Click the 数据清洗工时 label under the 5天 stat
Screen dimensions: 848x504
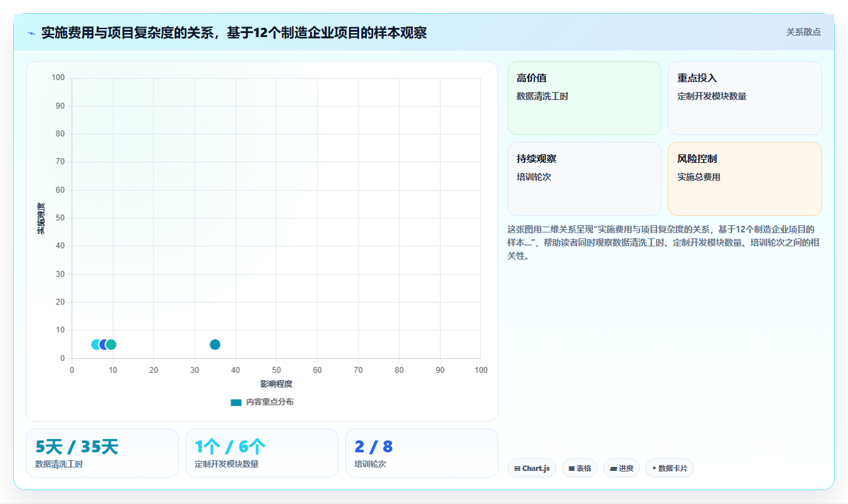pyautogui.click(x=59, y=464)
